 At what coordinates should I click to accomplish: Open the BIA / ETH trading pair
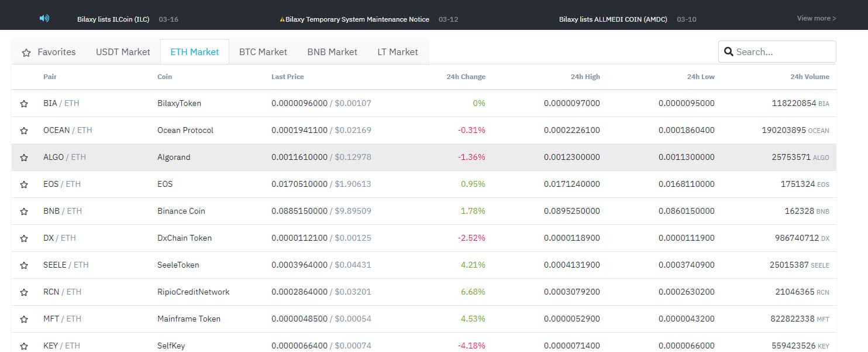[x=61, y=103]
